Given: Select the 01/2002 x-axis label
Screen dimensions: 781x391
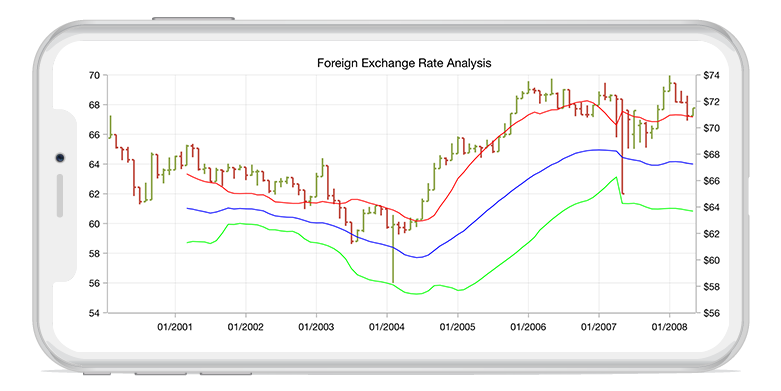Looking at the screenshot, I should [246, 327].
